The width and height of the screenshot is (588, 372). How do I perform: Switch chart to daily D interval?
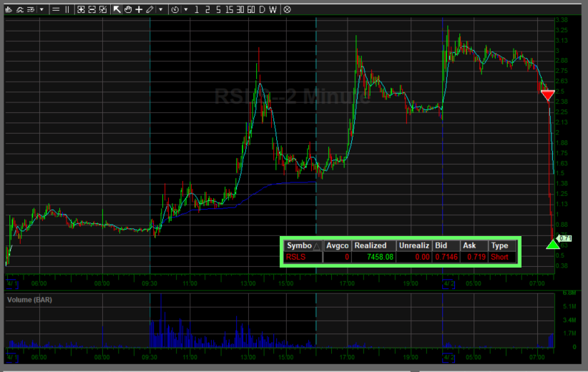click(x=262, y=9)
